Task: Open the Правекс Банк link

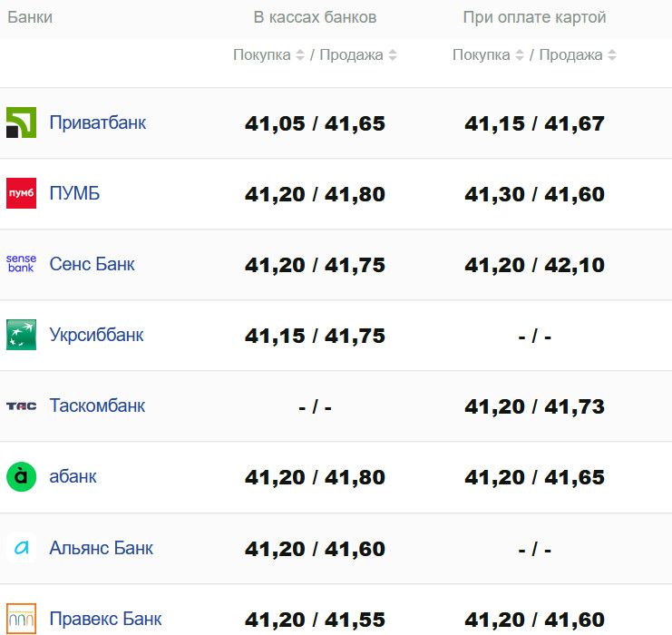Action: [x=105, y=620]
